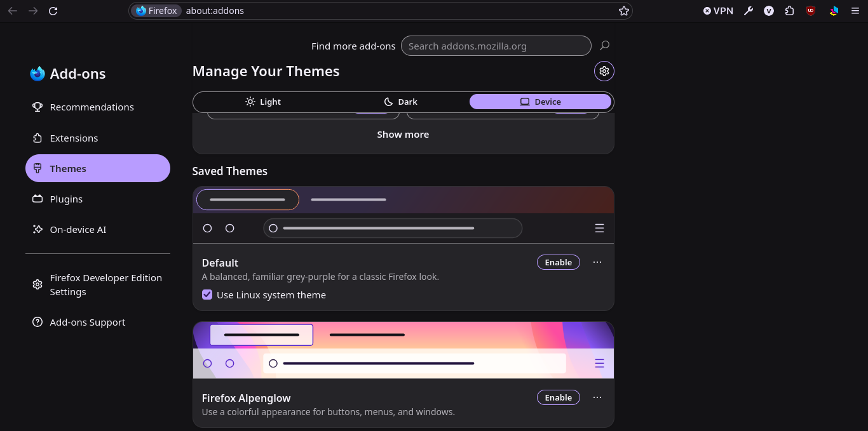Click the magnifier search icon for add-ons
Screen dimensions: 868x431
coord(605,46)
